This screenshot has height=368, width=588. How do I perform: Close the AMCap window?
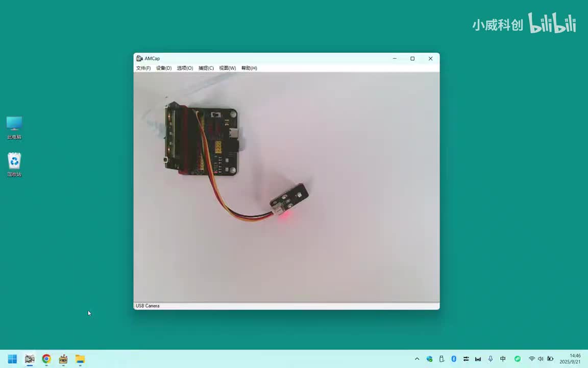(430, 59)
